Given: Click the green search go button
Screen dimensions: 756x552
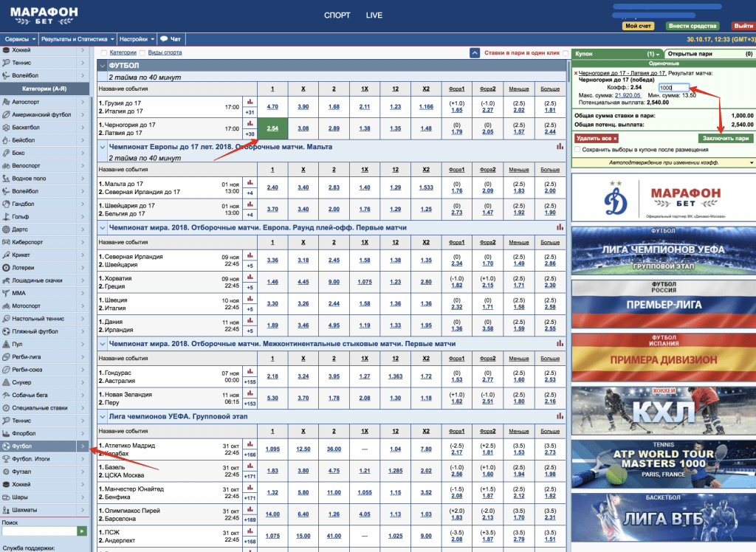Looking at the screenshot, I should click(82, 531).
